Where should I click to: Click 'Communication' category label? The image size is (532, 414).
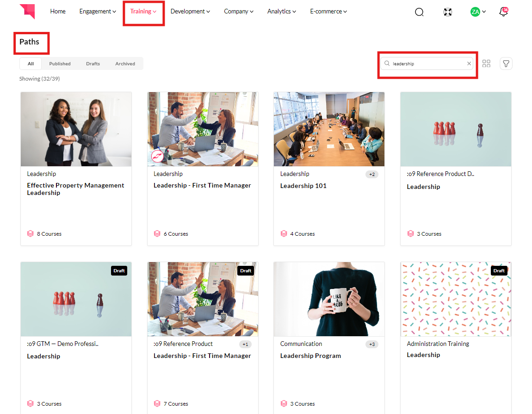301,344
